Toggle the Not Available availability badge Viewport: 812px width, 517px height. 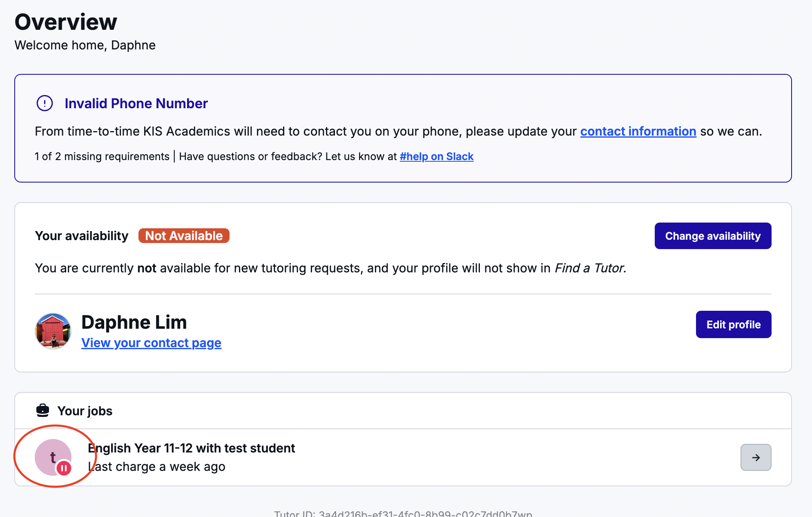click(183, 236)
